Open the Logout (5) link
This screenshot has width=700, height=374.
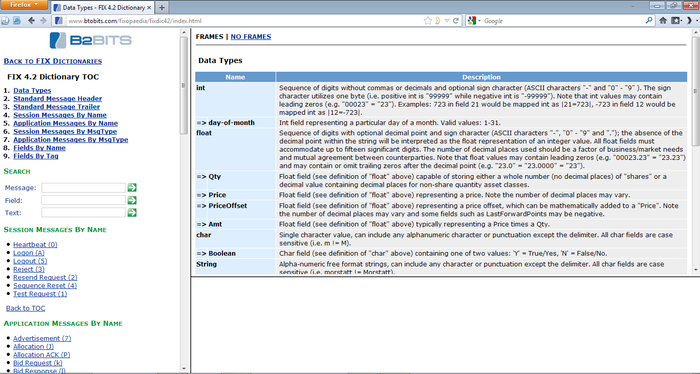tap(30, 261)
